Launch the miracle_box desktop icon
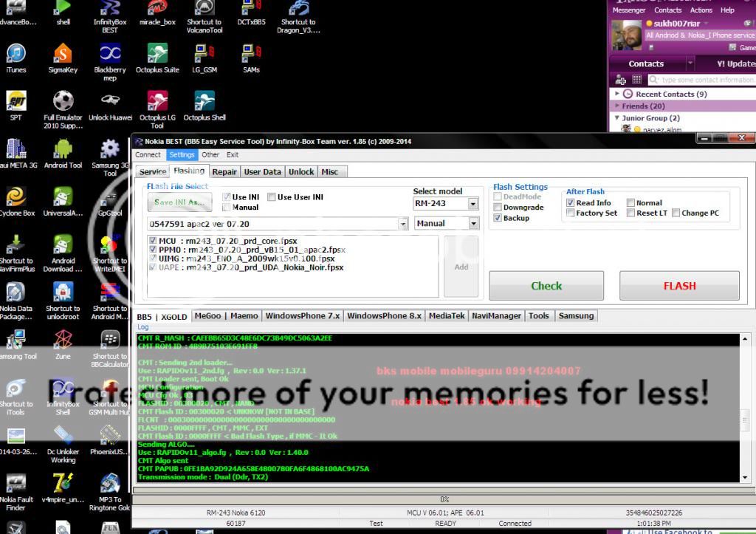 157,13
